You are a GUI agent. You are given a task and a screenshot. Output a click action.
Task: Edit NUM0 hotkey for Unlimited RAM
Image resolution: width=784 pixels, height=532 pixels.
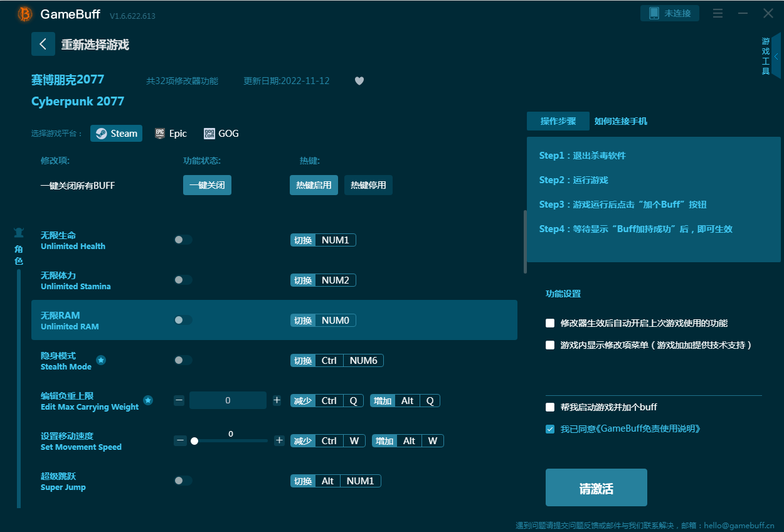[x=336, y=320]
